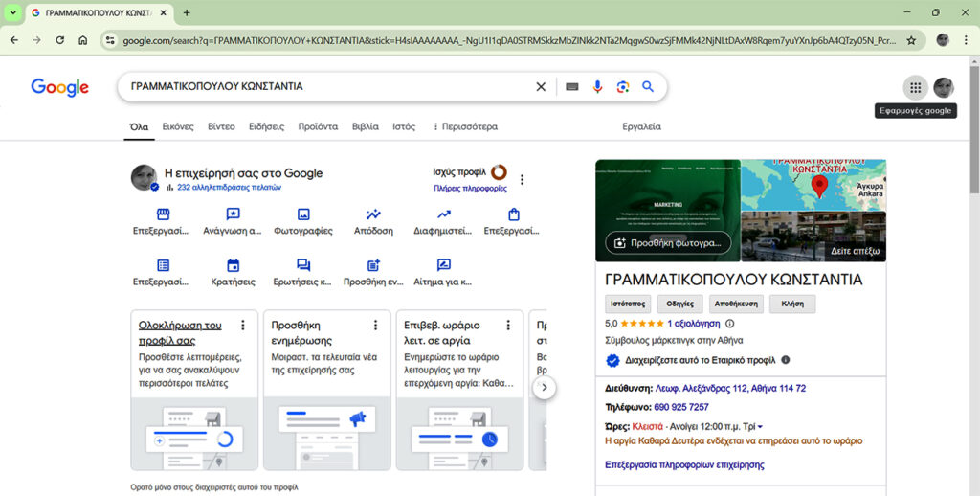The image size is (980, 496).
Task: Click inside the Google search text field
Action: coord(325,87)
